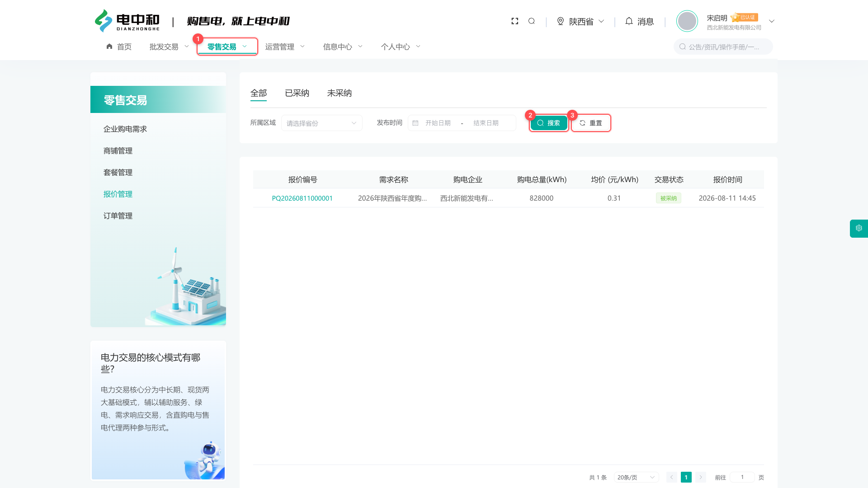868x488 pixels.
Task: Click the home icon beside 首页
Action: pyautogui.click(x=109, y=47)
